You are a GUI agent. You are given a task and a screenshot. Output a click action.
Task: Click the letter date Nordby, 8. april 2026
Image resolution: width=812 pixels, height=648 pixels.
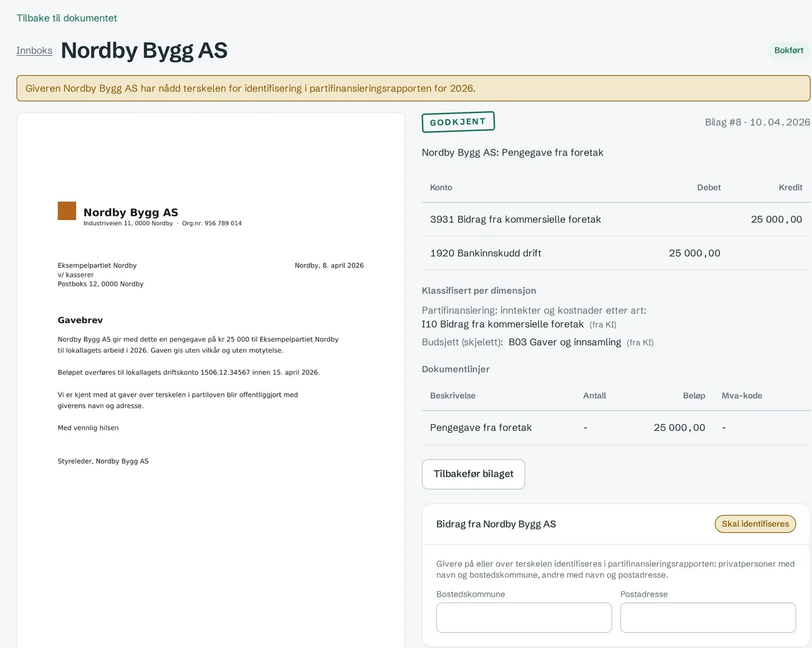[x=329, y=265]
